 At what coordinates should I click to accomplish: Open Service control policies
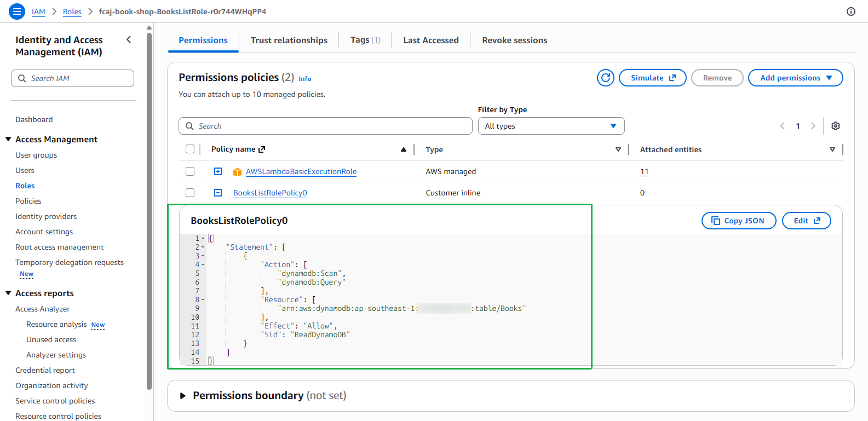point(55,401)
